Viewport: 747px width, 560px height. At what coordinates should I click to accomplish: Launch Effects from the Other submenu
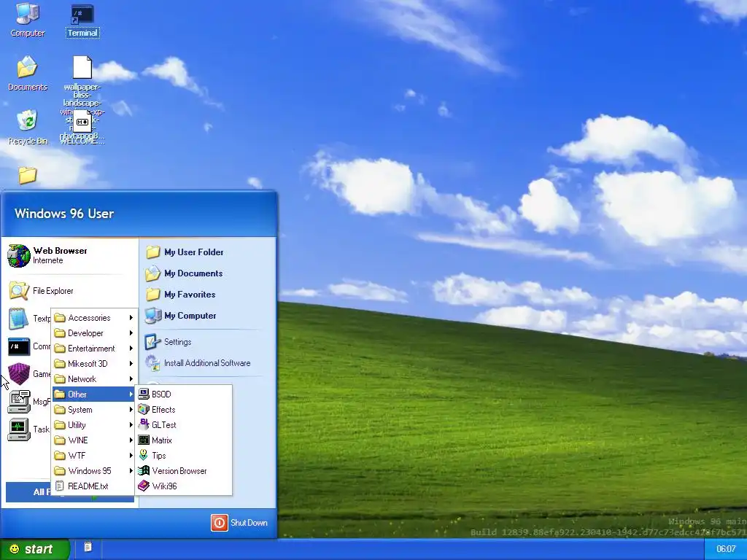(x=184, y=410)
